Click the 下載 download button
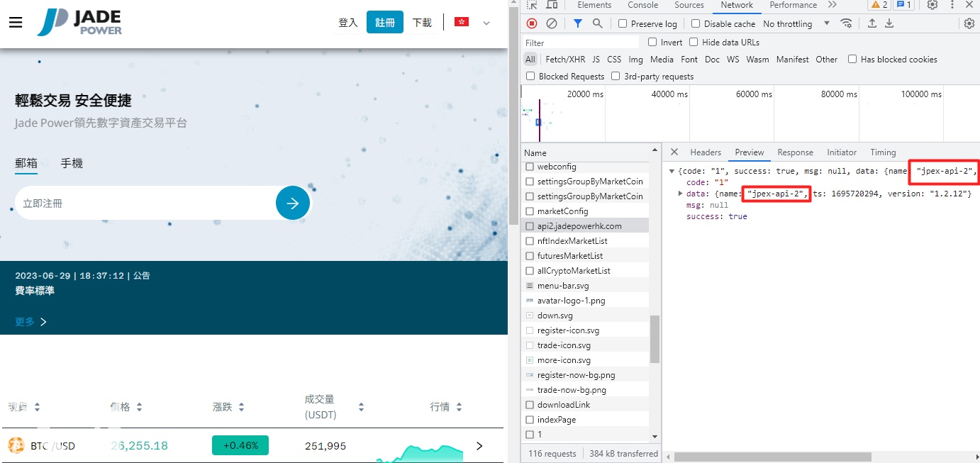 [422, 23]
